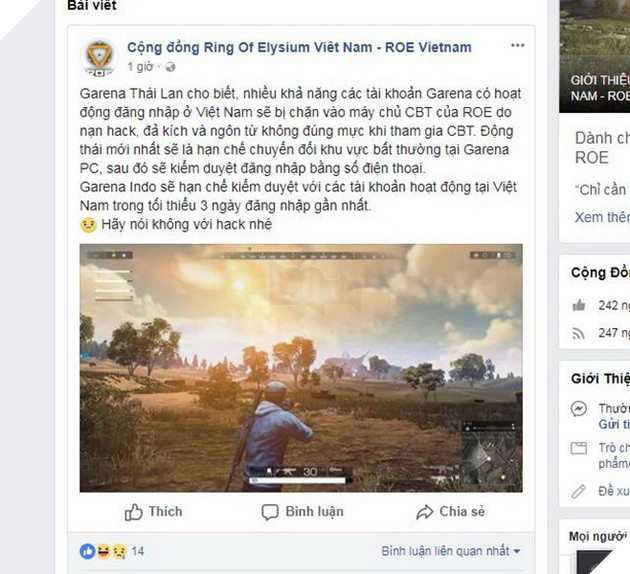Click the haha reaction emoji icon

103,551
